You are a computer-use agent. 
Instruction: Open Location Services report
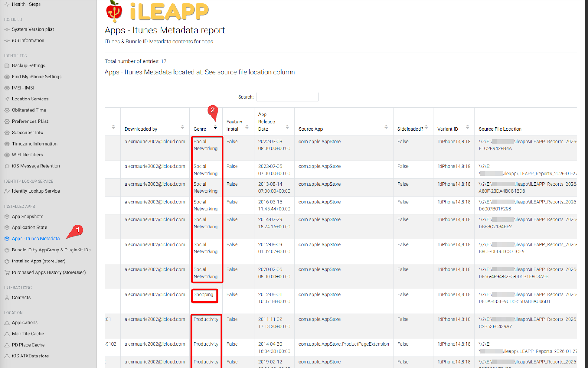click(30, 99)
